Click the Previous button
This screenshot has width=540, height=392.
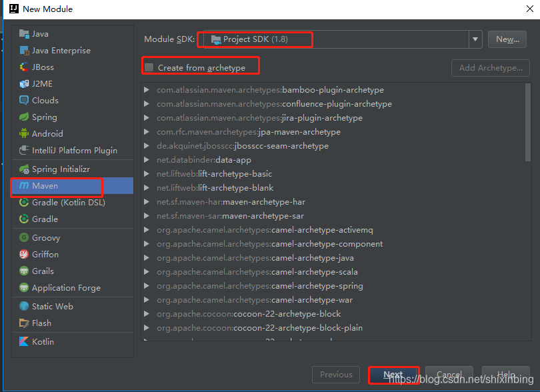tap(336, 375)
